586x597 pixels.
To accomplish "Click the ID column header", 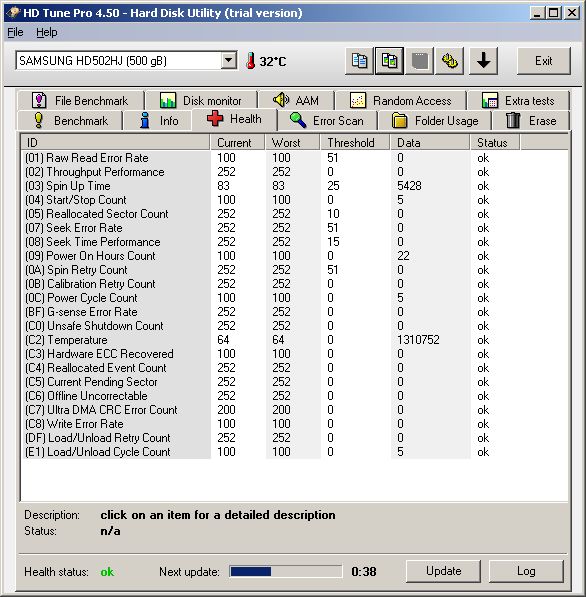I will point(115,143).
